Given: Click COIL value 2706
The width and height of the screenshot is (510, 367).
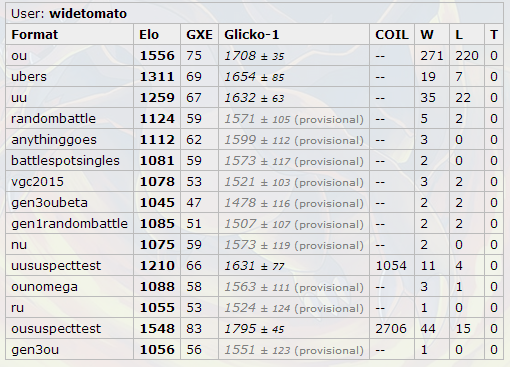Looking at the screenshot, I should [391, 329].
